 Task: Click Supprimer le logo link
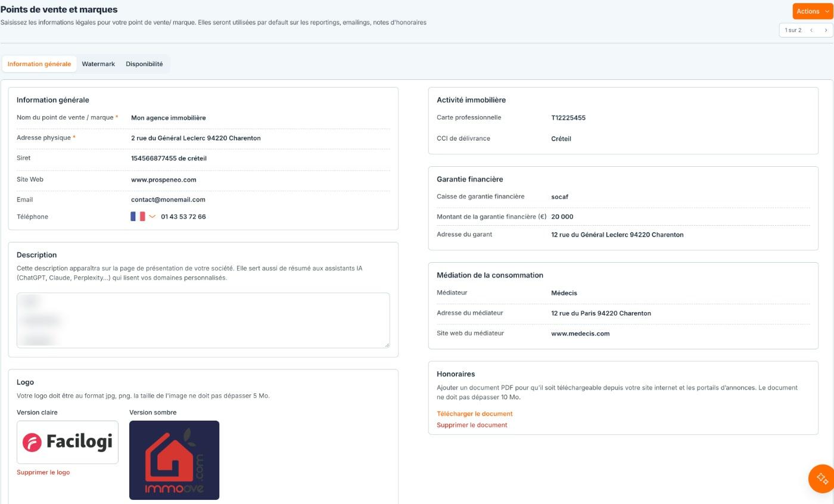(43, 472)
